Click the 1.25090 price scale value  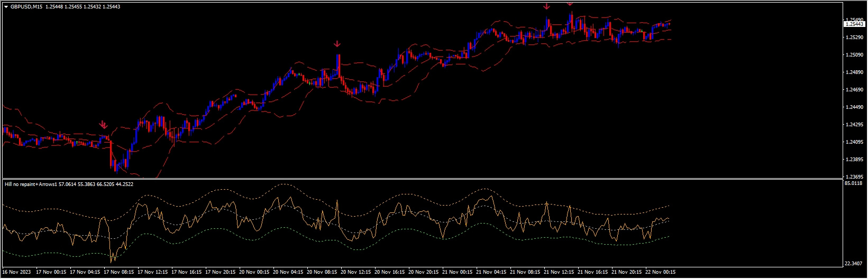coord(854,55)
